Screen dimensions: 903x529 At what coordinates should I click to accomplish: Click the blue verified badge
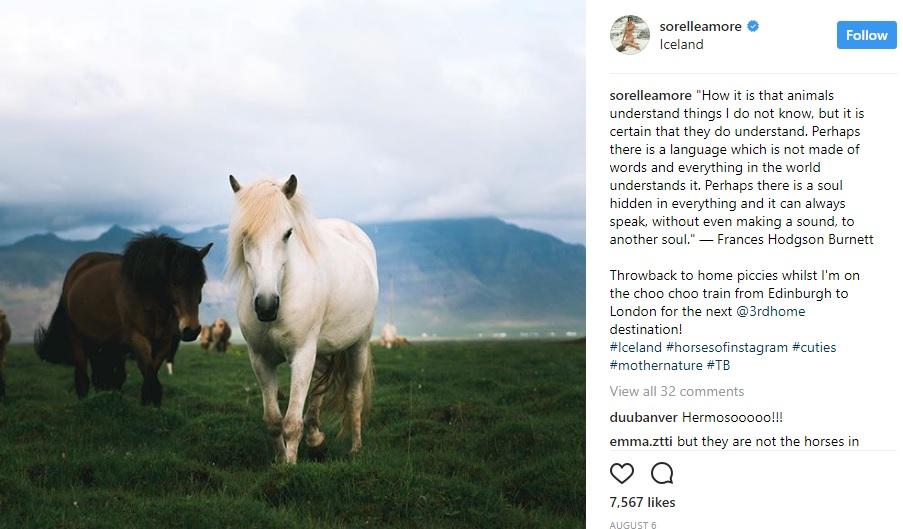pyautogui.click(x=753, y=26)
